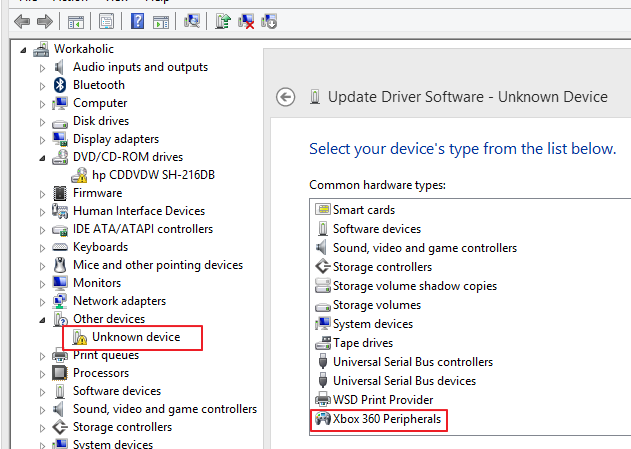This screenshot has height=449, width=631.
Task: Choose Storage controllers in hardware list
Action: tap(382, 267)
